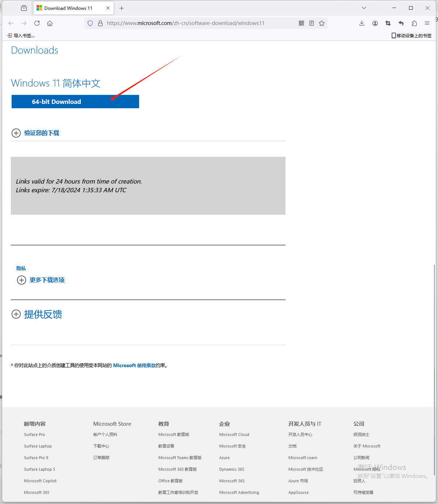Screen dimensions: 438x504
Task: Open Surface Laptop 5 footer link
Action: point(39,469)
